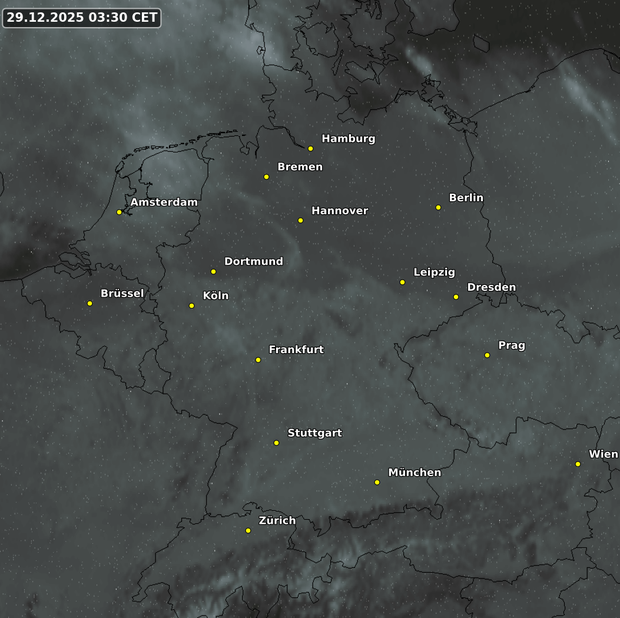This screenshot has width=620, height=618.
Task: Select the Dresden yellow marker dot
Action: point(456,297)
